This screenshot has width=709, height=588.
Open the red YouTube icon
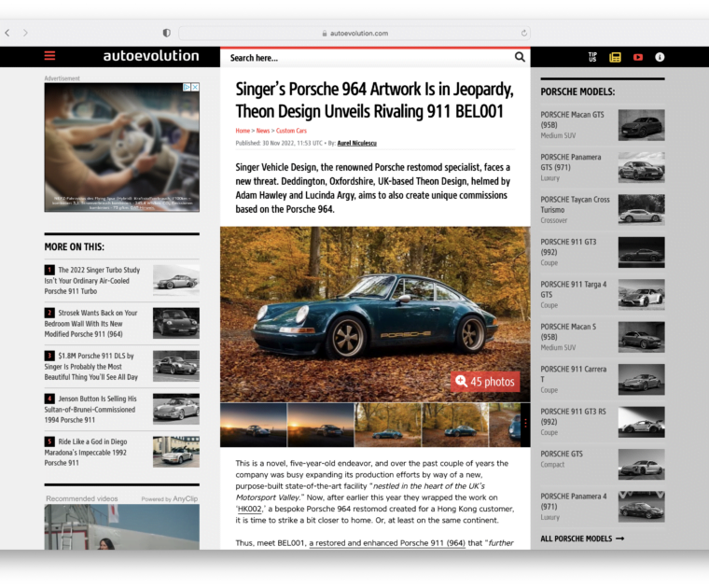638,57
